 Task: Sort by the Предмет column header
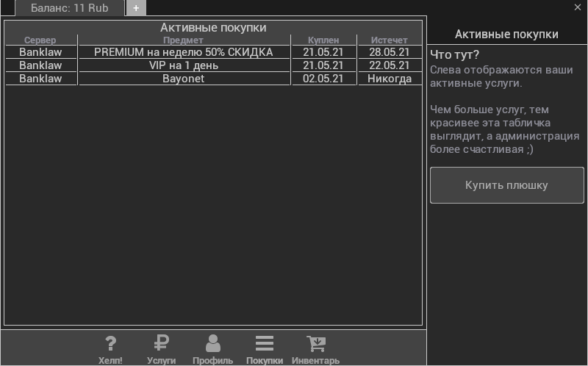183,40
